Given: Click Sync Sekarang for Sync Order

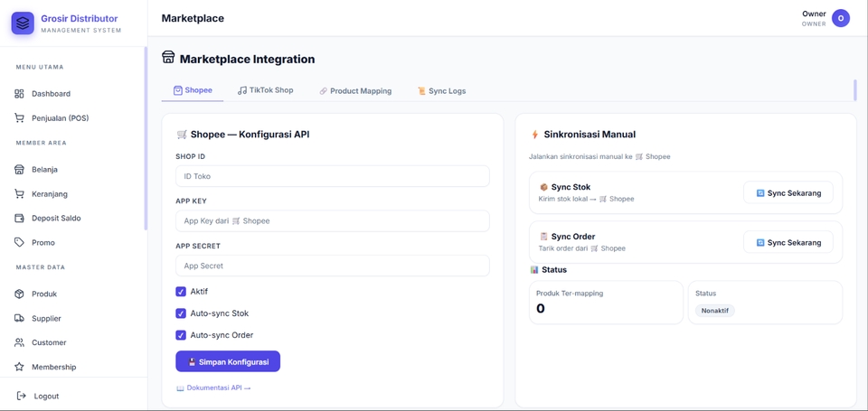Looking at the screenshot, I should (x=788, y=242).
